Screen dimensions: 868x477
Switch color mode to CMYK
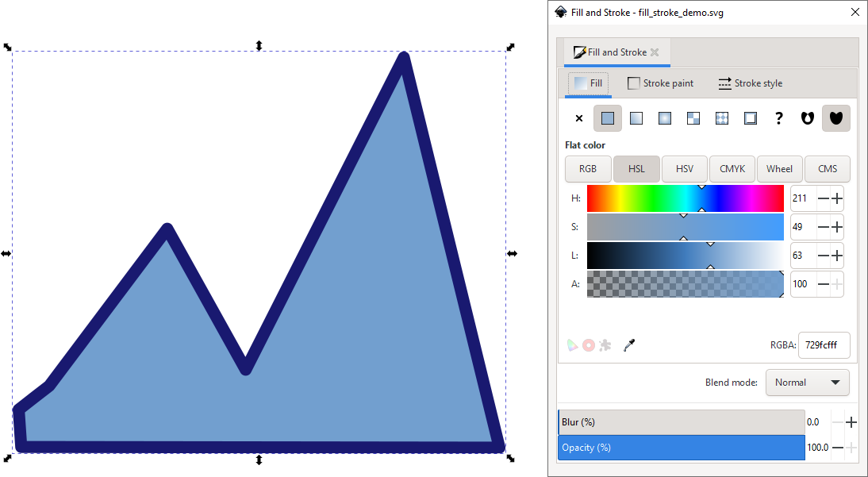tap(732, 169)
